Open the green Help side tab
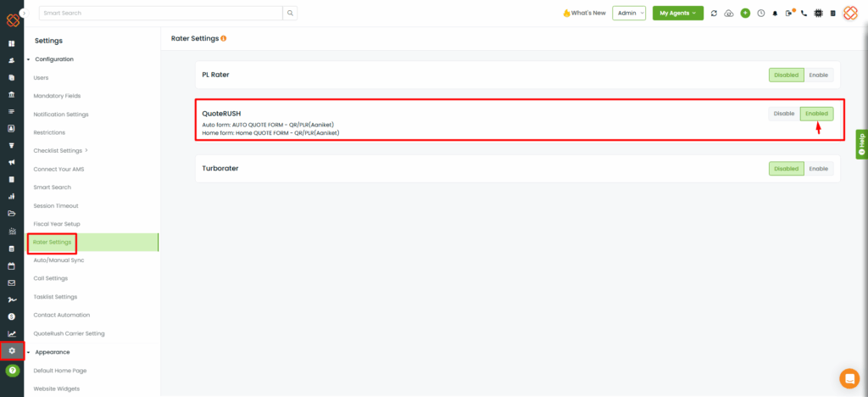Viewport: 868px width, 397px height. coord(861,143)
